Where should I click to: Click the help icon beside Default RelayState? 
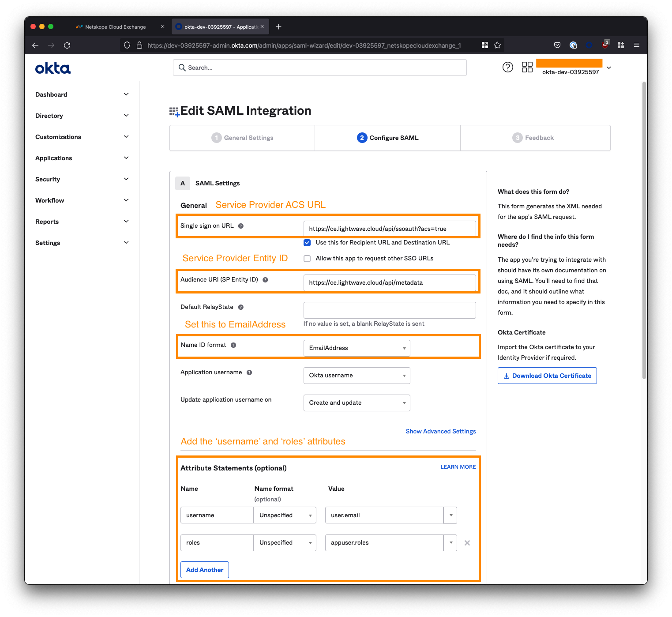(241, 307)
